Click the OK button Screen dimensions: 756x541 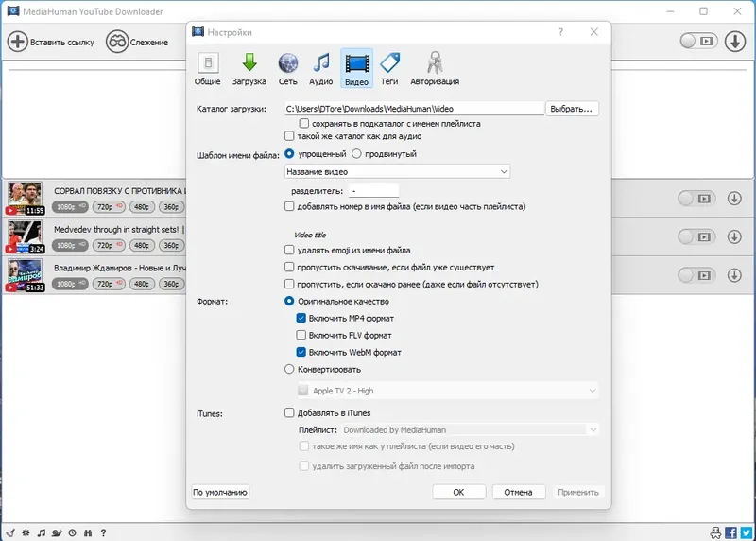pos(458,492)
